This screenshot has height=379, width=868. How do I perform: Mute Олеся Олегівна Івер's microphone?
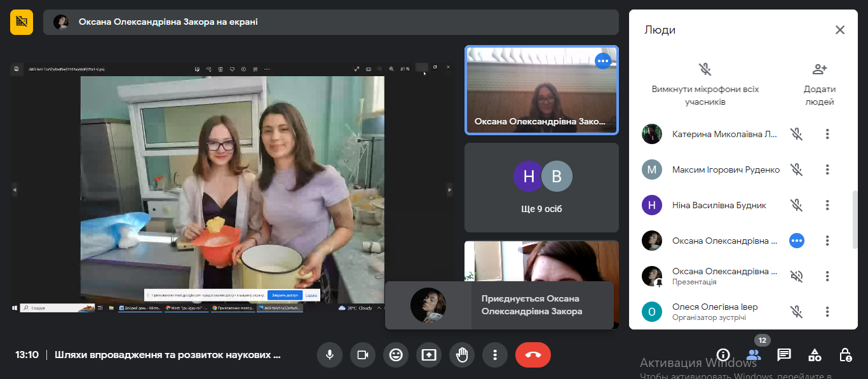797,312
